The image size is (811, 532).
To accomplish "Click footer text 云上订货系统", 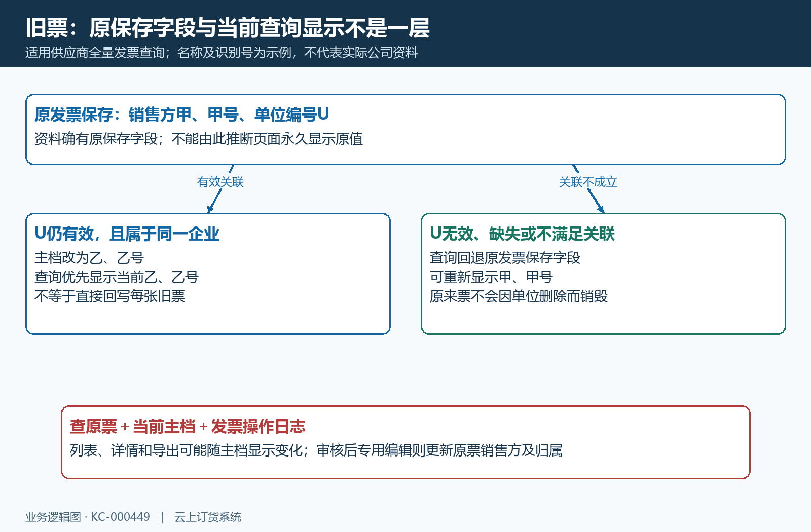I will click(208, 517).
